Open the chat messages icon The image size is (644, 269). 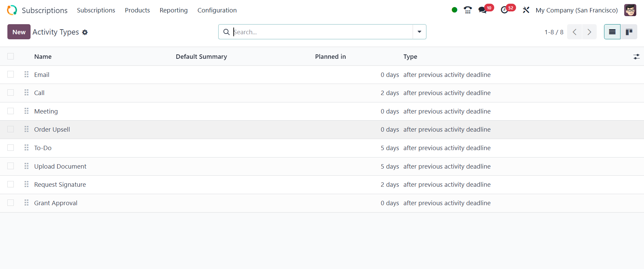pos(482,10)
